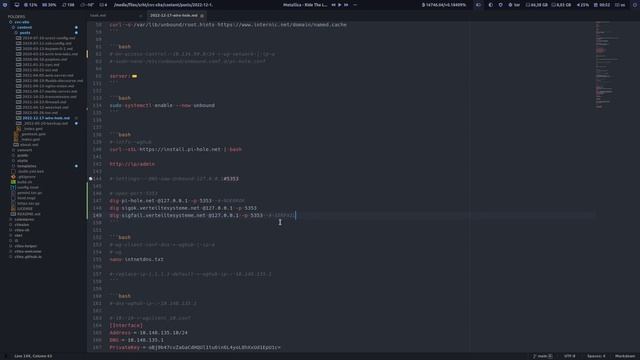Collapse the posts folder in sidebar

tap(25, 33)
